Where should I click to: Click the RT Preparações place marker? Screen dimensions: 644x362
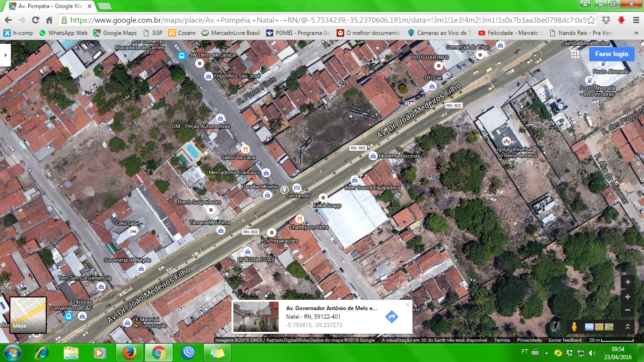click(x=272, y=232)
